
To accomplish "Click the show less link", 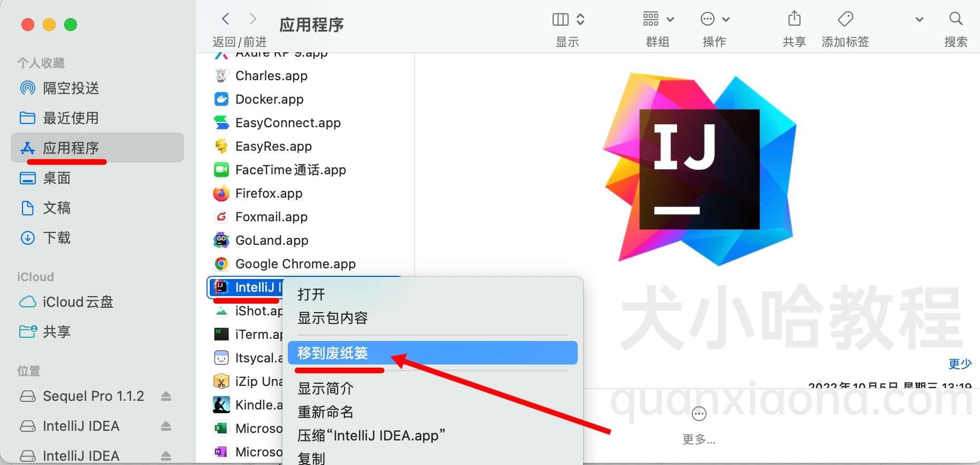I will [x=960, y=364].
